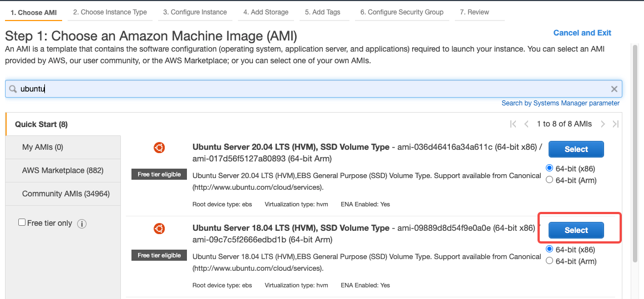Select Ubuntu Server 18.04 LTS AMI

576,230
